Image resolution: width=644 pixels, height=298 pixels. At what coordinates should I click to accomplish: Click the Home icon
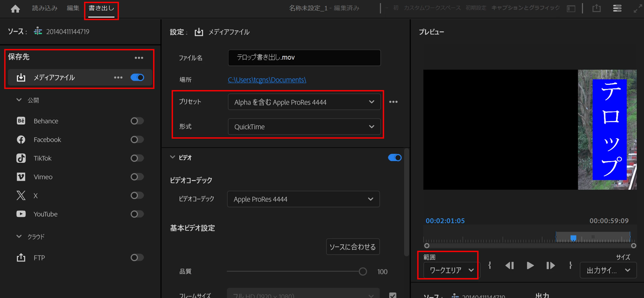click(x=15, y=9)
